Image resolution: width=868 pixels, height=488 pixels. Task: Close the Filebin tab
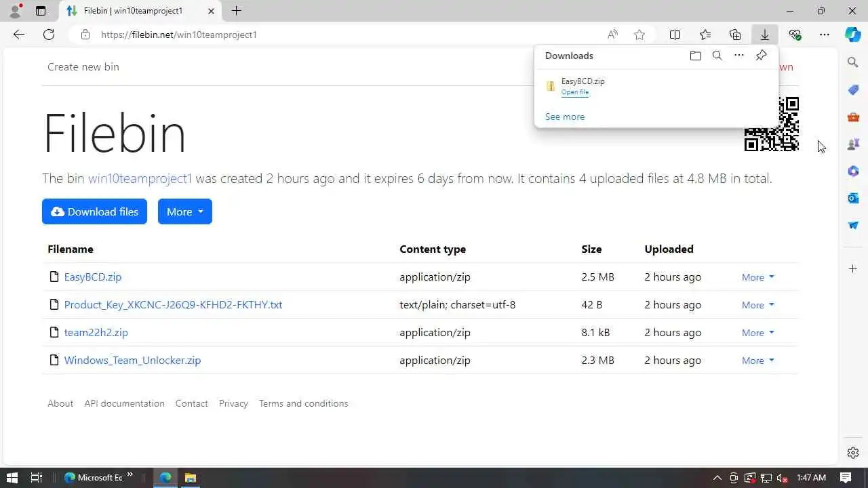pyautogui.click(x=211, y=11)
